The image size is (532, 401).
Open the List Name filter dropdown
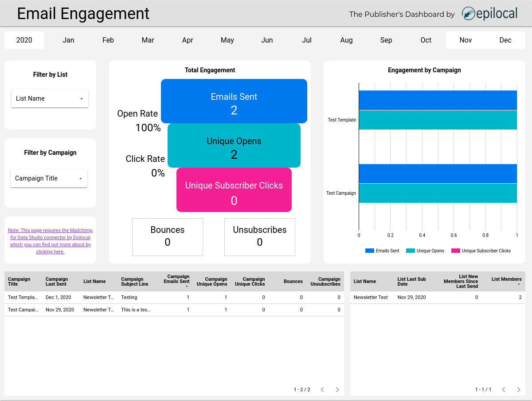click(50, 98)
